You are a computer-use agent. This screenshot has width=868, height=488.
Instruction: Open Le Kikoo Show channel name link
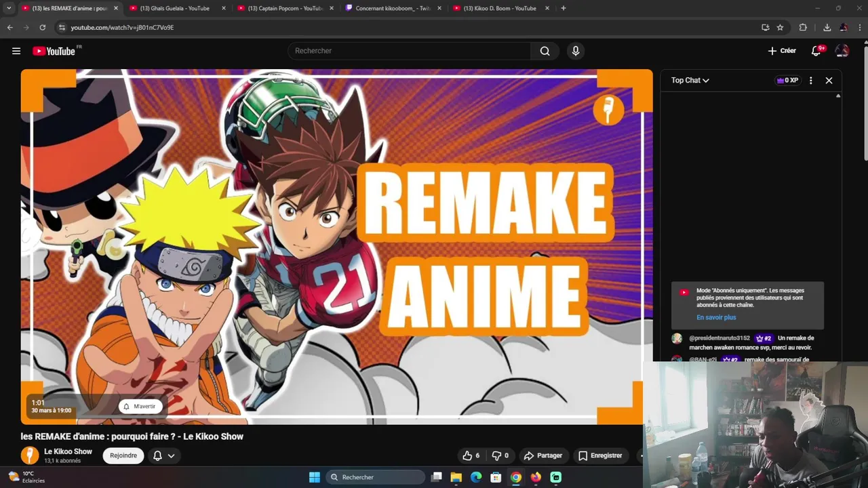tap(68, 451)
